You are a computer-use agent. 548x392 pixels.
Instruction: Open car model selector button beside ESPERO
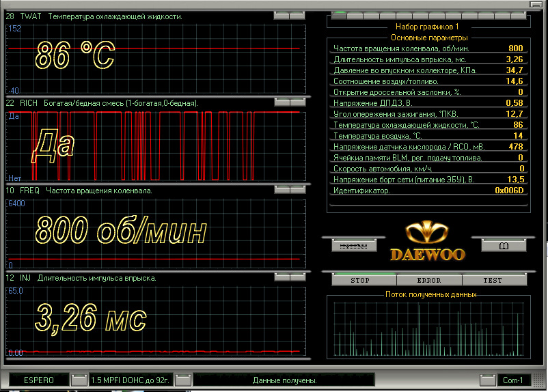(79, 380)
